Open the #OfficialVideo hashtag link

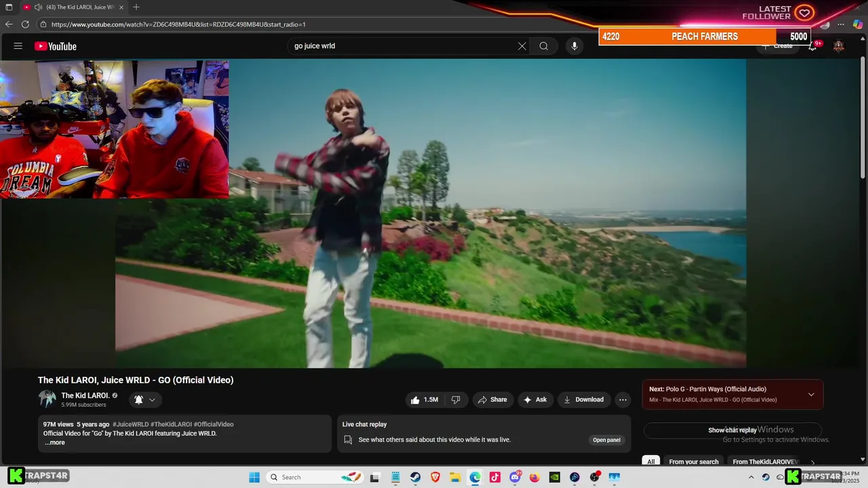click(214, 424)
